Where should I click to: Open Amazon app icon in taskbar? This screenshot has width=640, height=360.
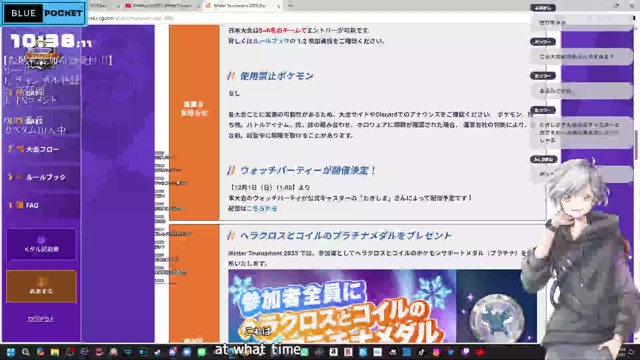333,352
